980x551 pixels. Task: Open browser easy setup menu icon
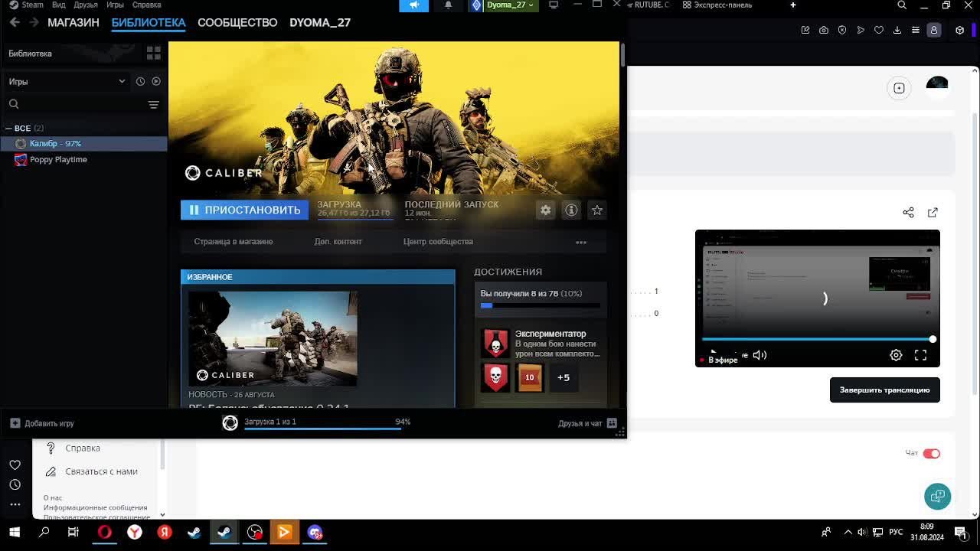[x=916, y=30]
